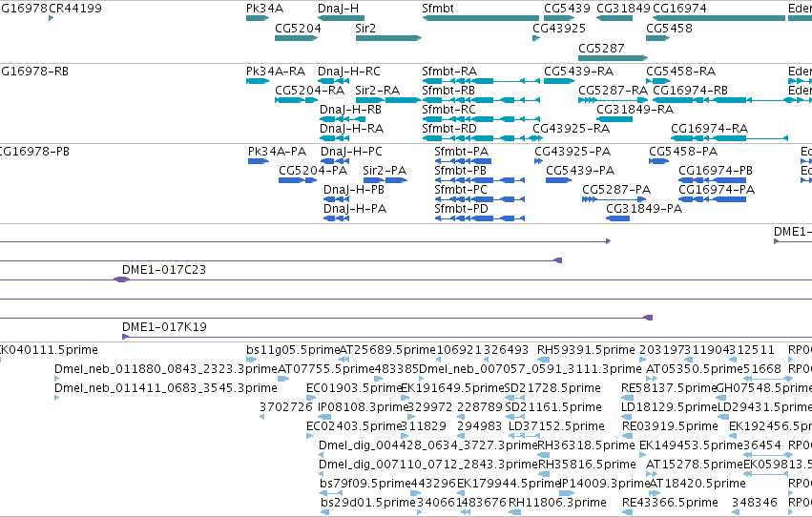Image resolution: width=812 pixels, height=517 pixels.
Task: Select the CG5439-PA protein label
Action: coord(580,170)
